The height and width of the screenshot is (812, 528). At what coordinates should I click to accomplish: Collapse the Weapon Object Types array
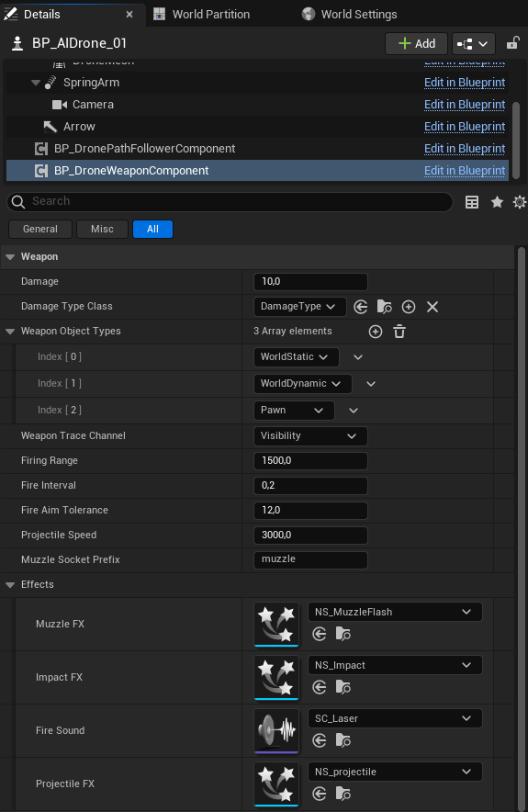pos(10,332)
